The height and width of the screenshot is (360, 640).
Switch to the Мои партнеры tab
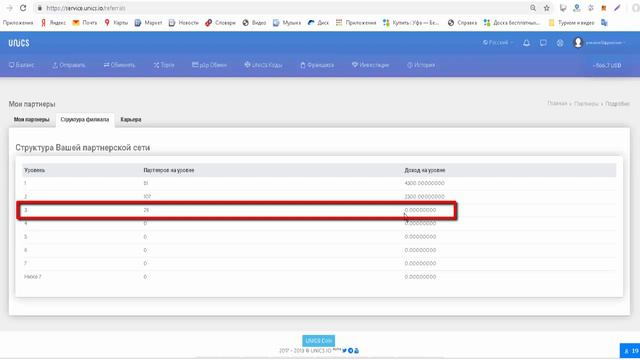tap(31, 120)
